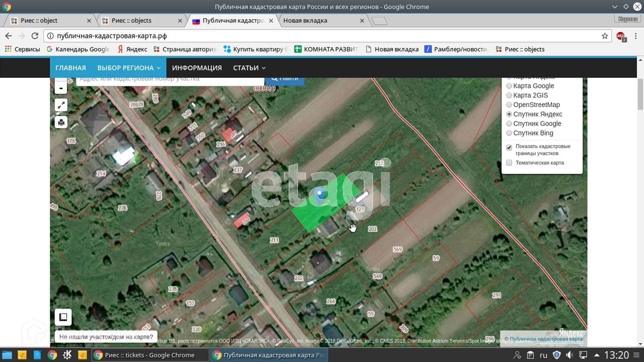
Task: Open a new tab with the new-tab button
Action: 379,21
